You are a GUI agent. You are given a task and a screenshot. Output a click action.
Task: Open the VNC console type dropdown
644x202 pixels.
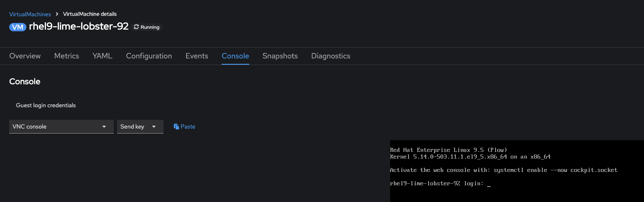pos(61,126)
